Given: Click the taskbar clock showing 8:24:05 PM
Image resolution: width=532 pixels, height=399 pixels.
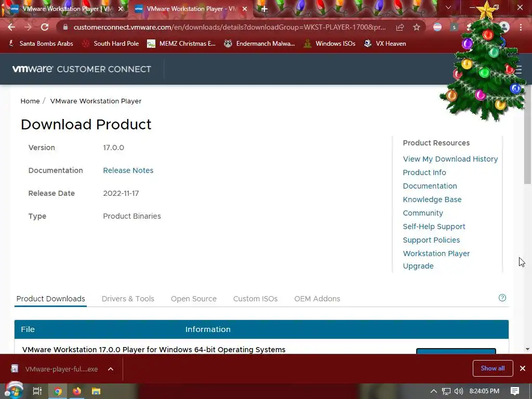Looking at the screenshot, I should tap(484, 391).
